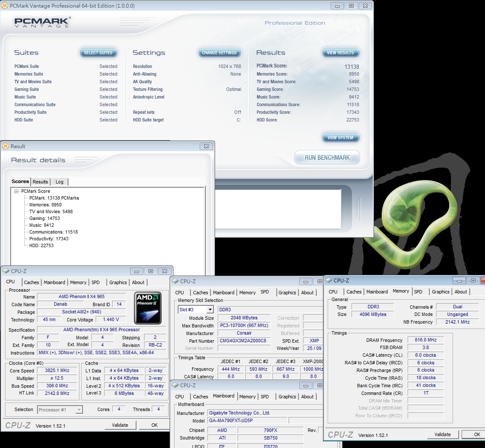Viewport: 485px width, 448px height.
Task: Click the Bus Speed value 306.0 MHz
Action: [x=57, y=386]
